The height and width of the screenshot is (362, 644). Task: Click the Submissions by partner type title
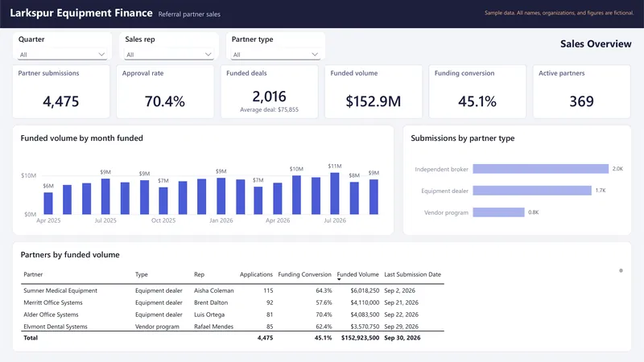pos(462,138)
